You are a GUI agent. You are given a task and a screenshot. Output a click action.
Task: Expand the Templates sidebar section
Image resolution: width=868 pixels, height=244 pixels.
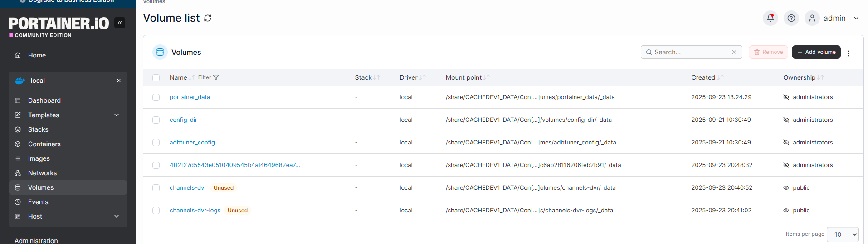(117, 115)
